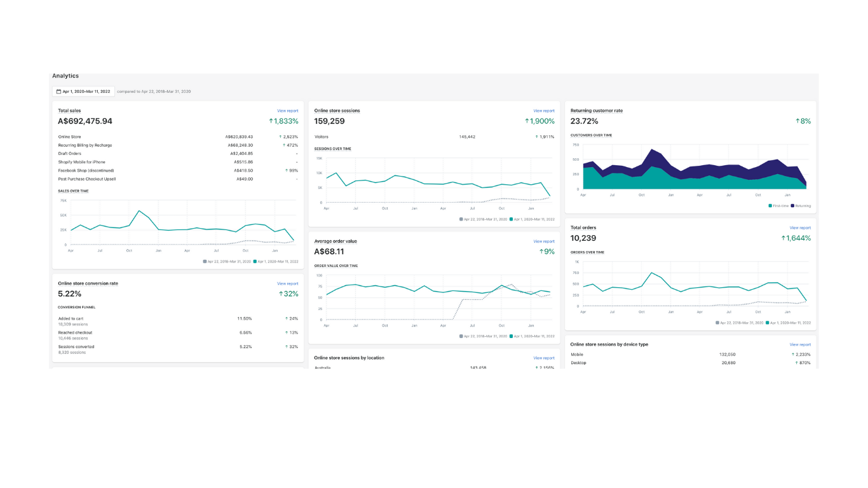Click the green up arrow beside 1,833%
This screenshot has width=868, height=488.
271,121
